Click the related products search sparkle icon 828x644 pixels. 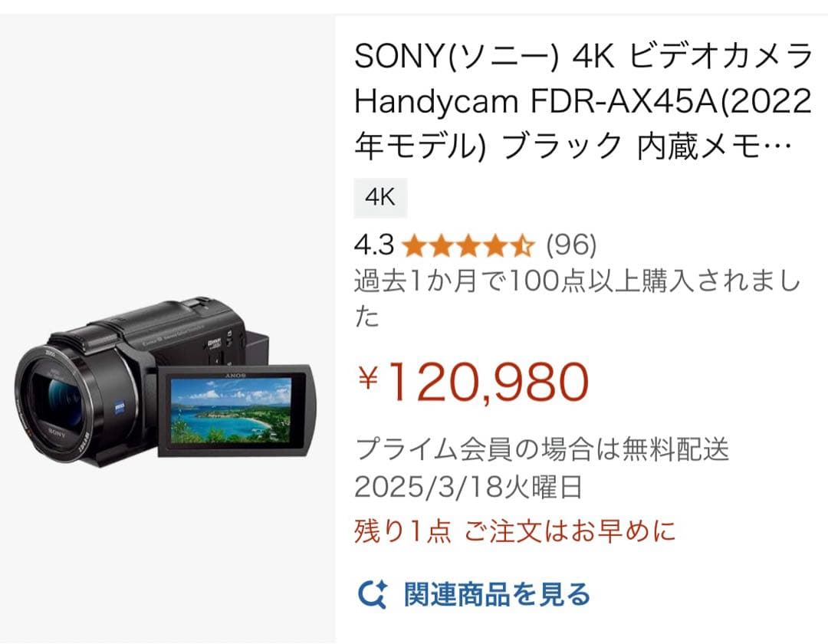[373, 594]
